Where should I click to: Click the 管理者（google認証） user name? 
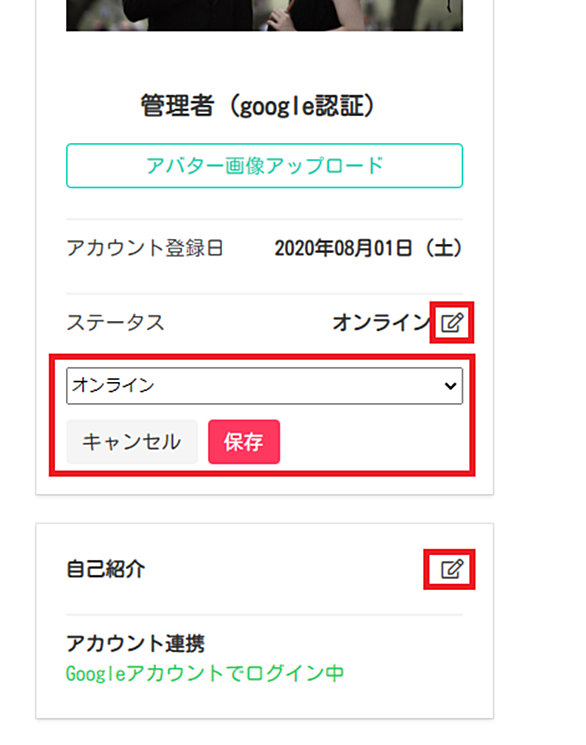[259, 105]
